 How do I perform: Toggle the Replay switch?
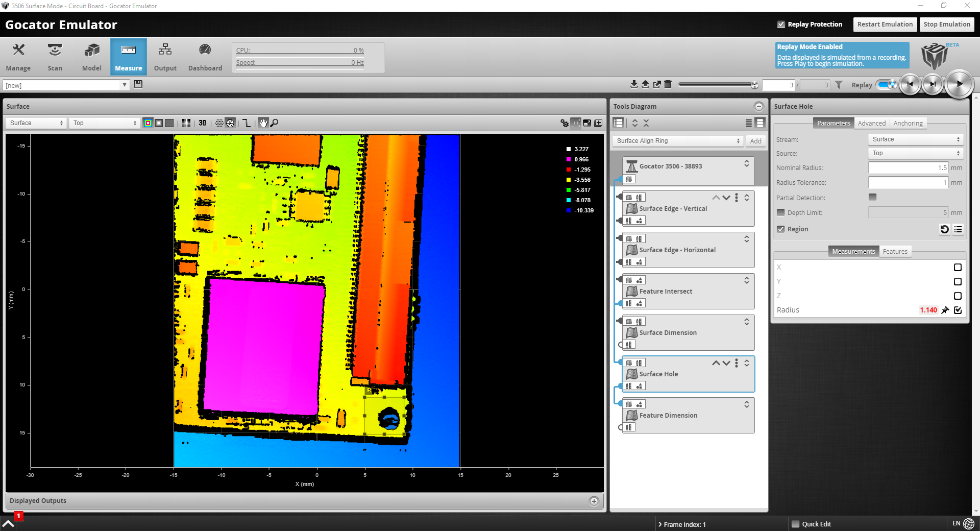887,85
